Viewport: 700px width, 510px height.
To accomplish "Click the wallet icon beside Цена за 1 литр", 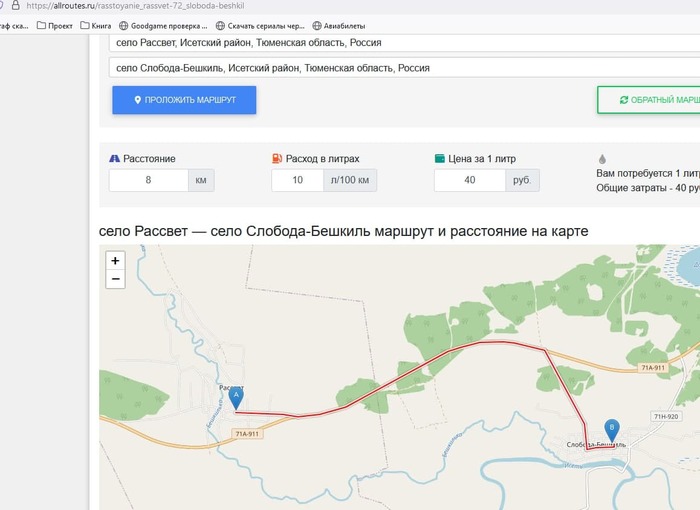I will [x=440, y=159].
